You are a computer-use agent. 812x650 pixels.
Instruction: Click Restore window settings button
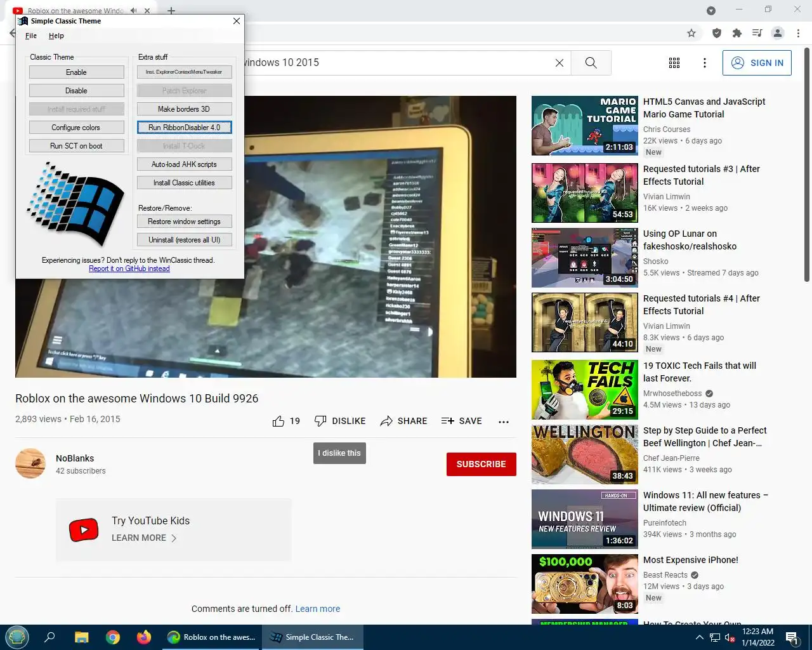pyautogui.click(x=185, y=222)
